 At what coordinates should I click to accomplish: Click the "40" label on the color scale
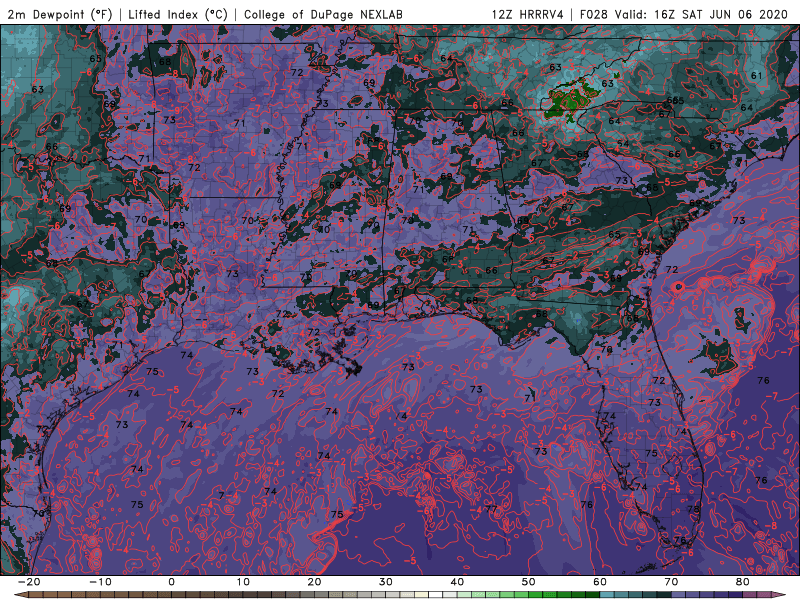point(457,582)
